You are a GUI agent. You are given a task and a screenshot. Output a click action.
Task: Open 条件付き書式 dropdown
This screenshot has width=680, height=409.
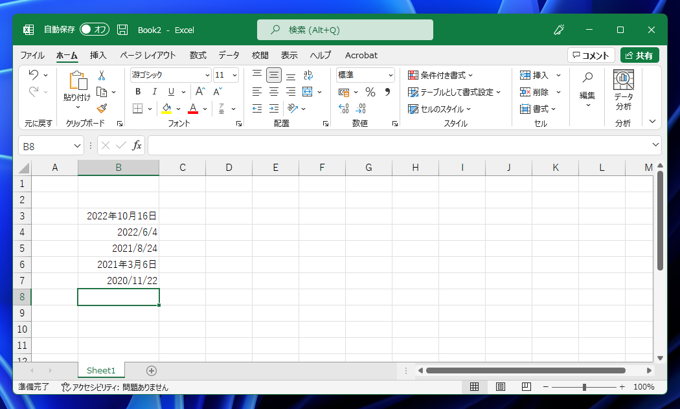pyautogui.click(x=441, y=75)
